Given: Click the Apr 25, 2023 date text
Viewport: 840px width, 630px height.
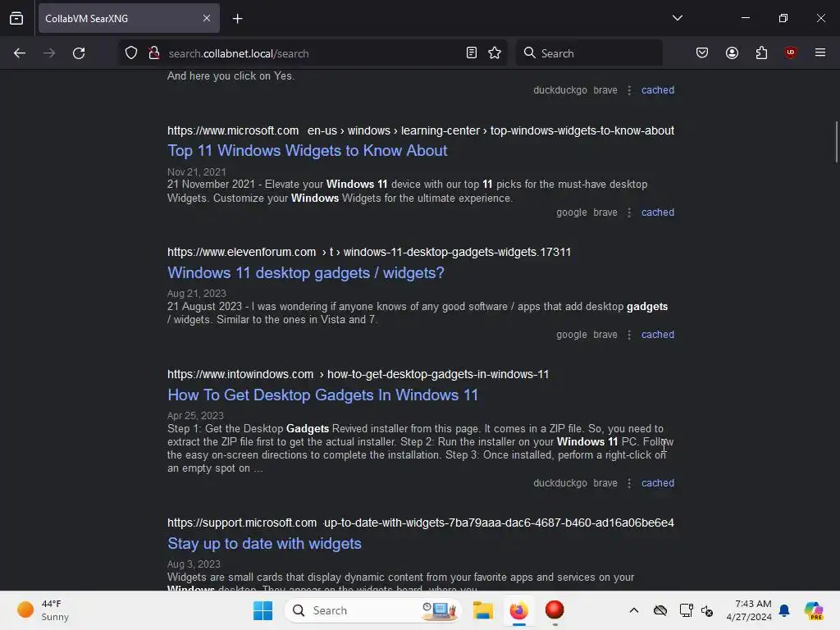Looking at the screenshot, I should [x=195, y=416].
